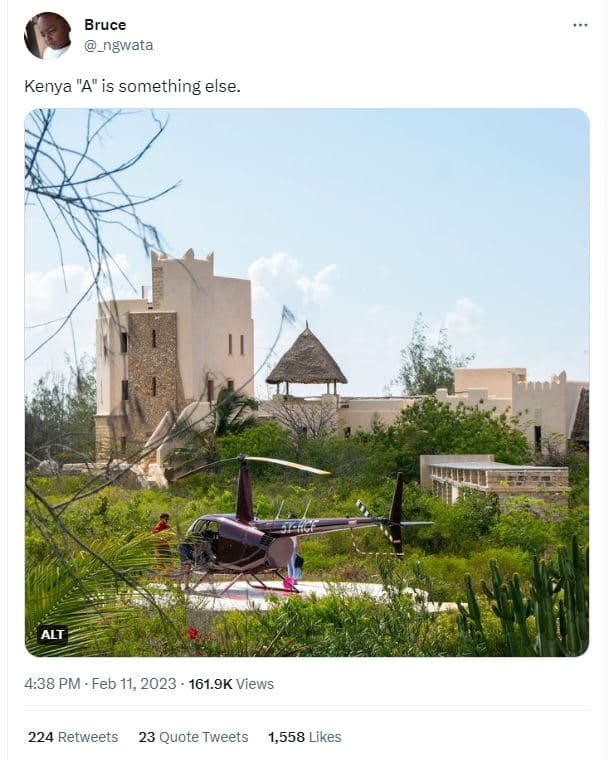Show the ALT image description badge
The height and width of the screenshot is (760, 612).
[x=52, y=634]
